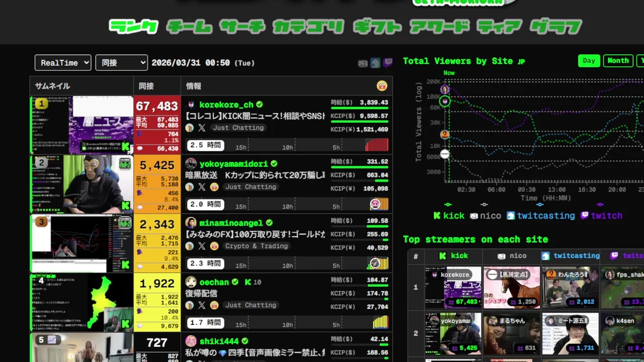
Task: Open minaminoangel clips emoji icon
Action: (214, 246)
